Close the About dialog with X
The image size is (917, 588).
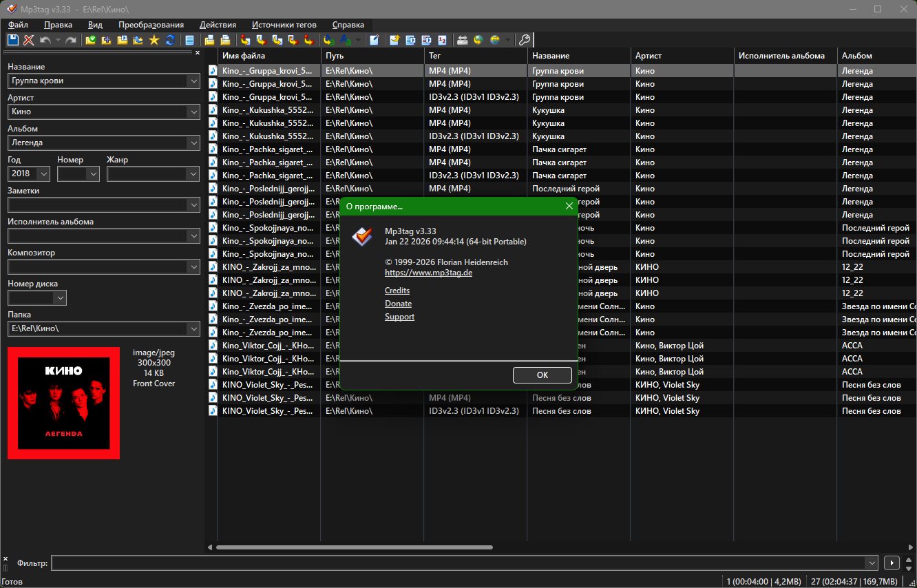pos(569,206)
